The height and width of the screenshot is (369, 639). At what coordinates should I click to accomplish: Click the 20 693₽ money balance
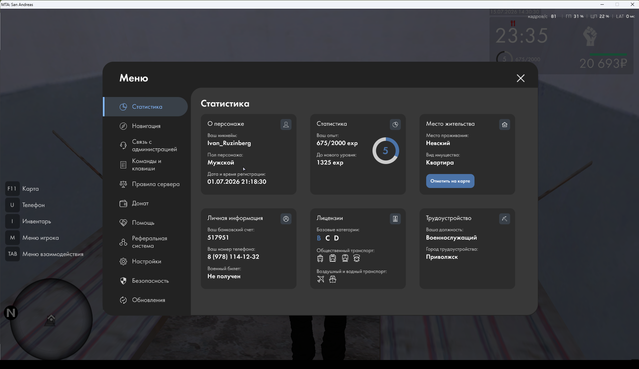coord(603,64)
